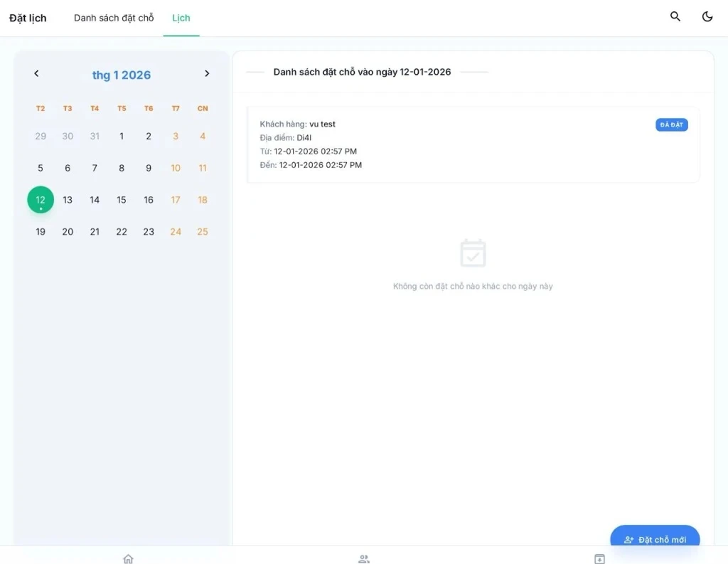Viewport: 728px width, 564px height.
Task: Choose Sunday 25 in the calendar
Action: 203,232
